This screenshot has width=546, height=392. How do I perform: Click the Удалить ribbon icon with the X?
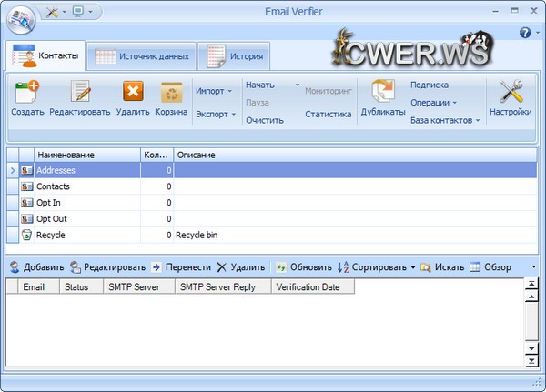click(x=133, y=93)
